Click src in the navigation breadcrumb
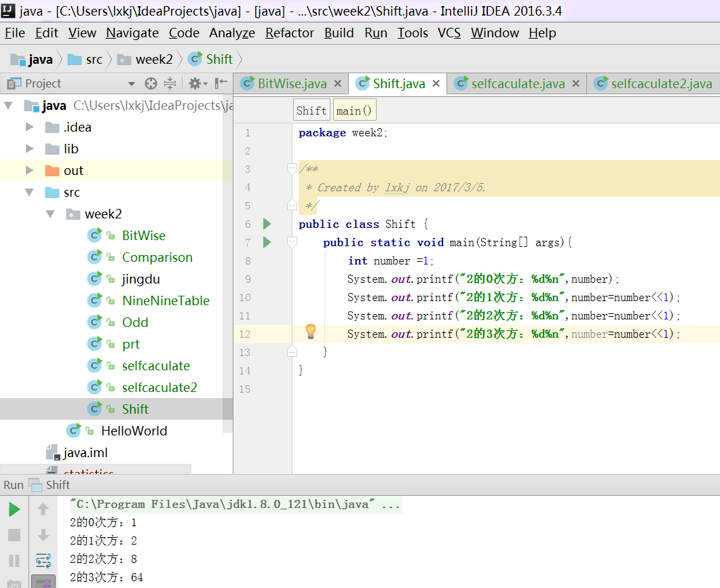 [85, 60]
